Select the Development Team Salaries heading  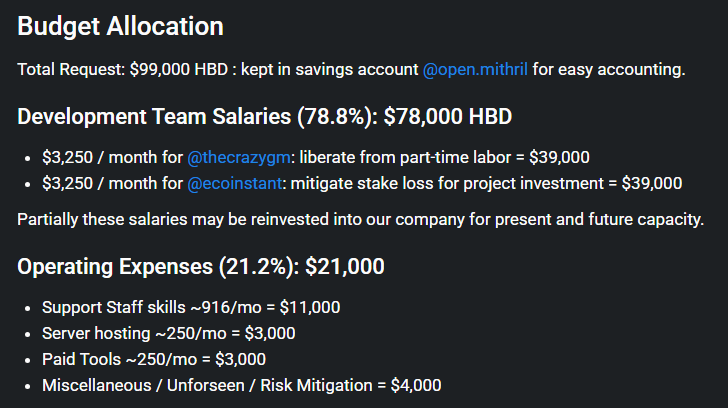pyautogui.click(x=265, y=116)
